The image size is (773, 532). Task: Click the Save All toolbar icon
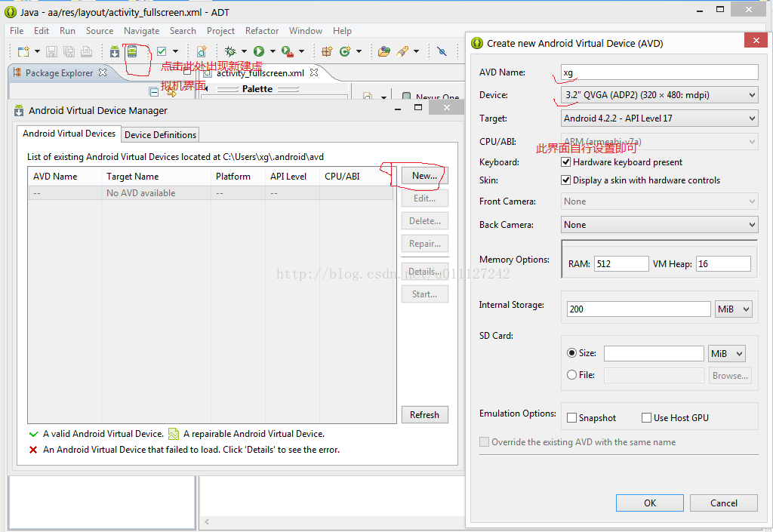click(69, 51)
